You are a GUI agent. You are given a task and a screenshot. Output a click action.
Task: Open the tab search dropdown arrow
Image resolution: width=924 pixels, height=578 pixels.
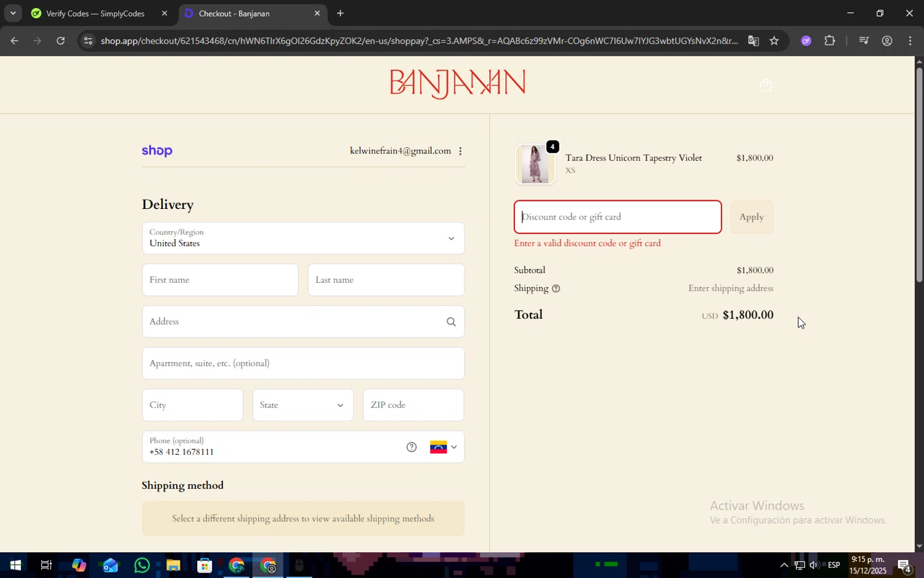(12, 13)
